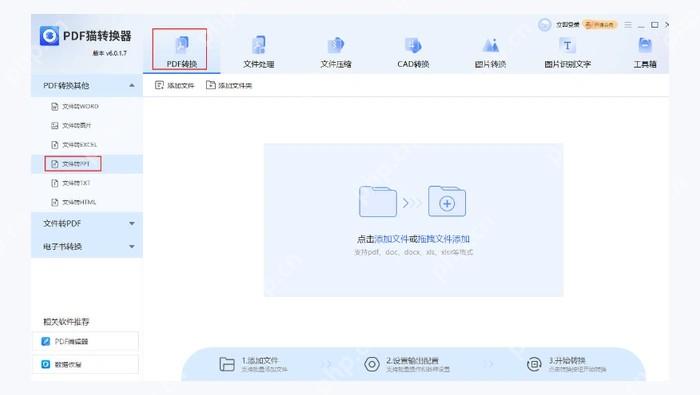Click the supported formats hint text

[413, 252]
